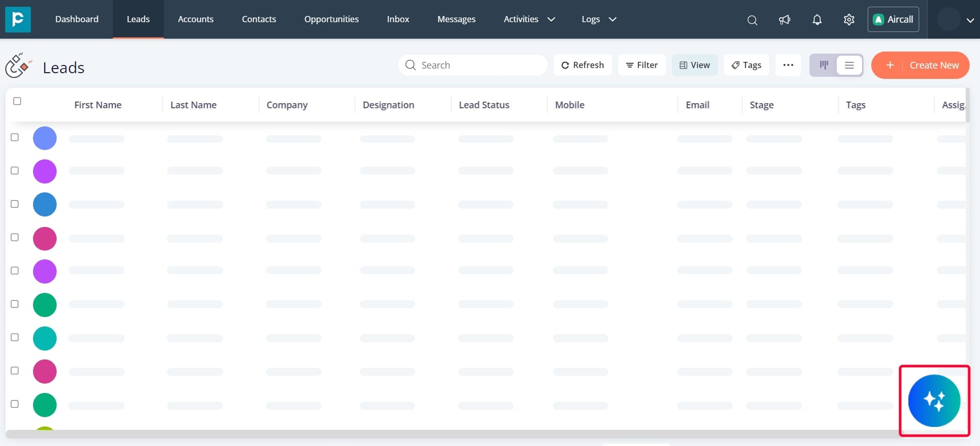Click the seventh row teal avatar
This screenshot has height=446, width=980.
coord(45,338)
